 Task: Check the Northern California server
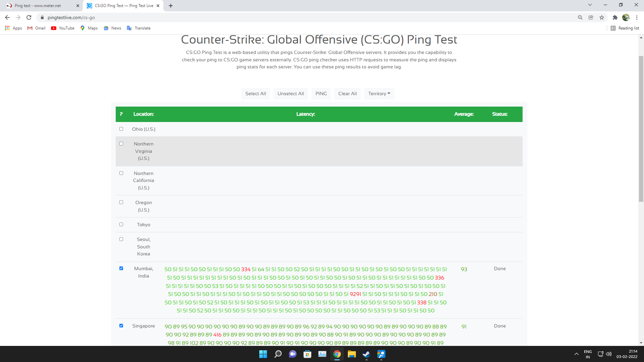tap(121, 173)
